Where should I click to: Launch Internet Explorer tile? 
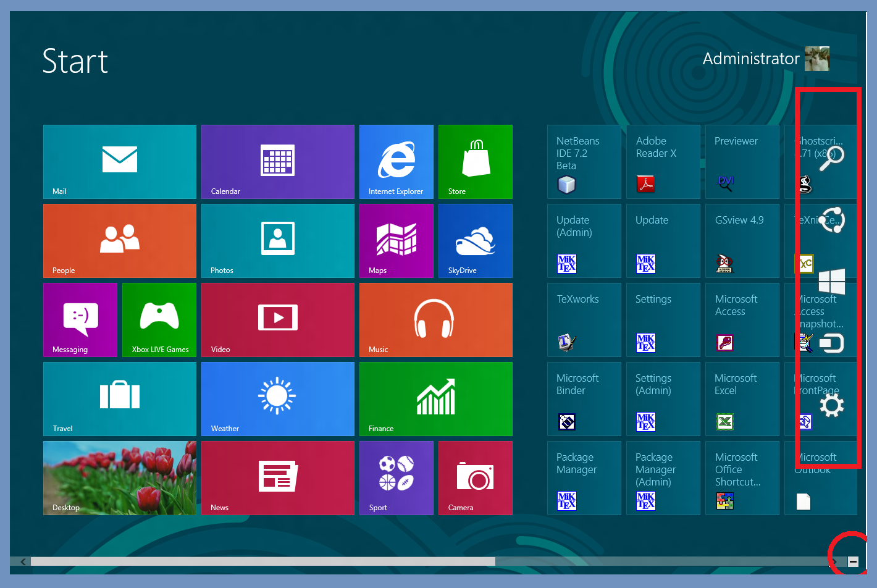[397, 162]
